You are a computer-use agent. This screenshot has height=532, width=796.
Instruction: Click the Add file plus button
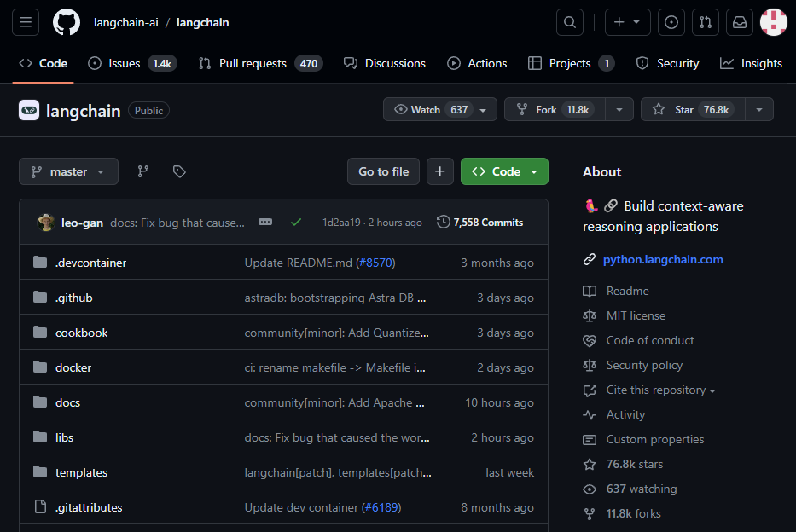pos(439,171)
